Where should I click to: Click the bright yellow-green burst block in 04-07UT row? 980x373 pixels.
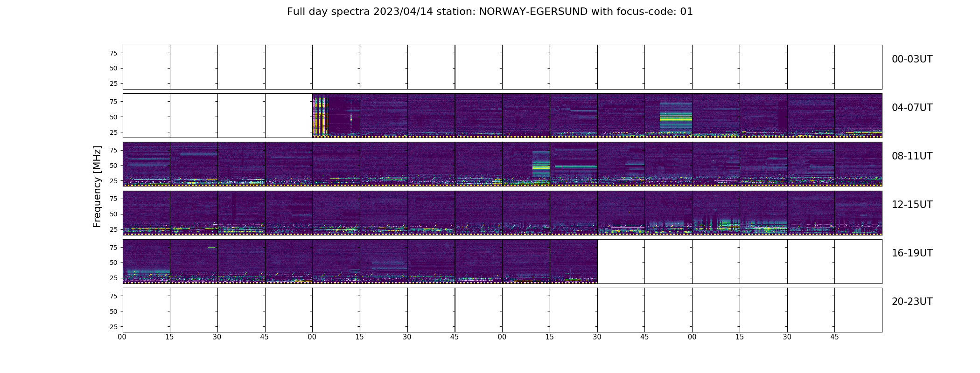(x=676, y=117)
